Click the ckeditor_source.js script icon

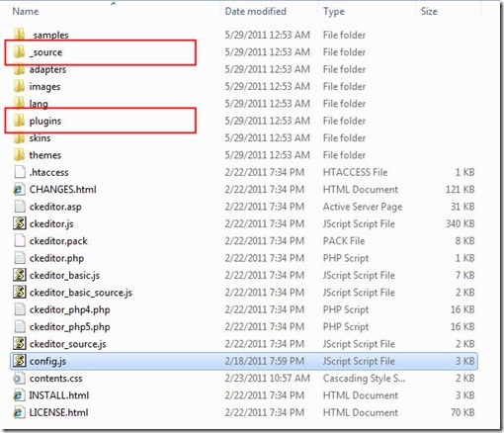tap(20, 344)
